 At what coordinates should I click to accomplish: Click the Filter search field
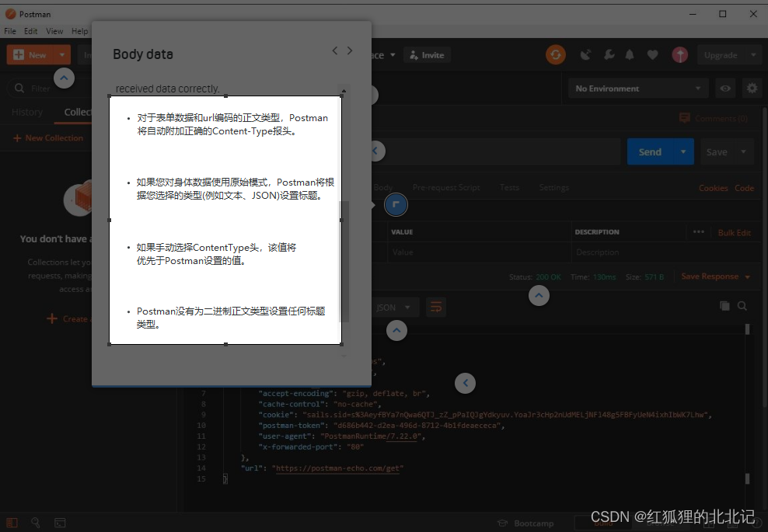click(x=49, y=89)
